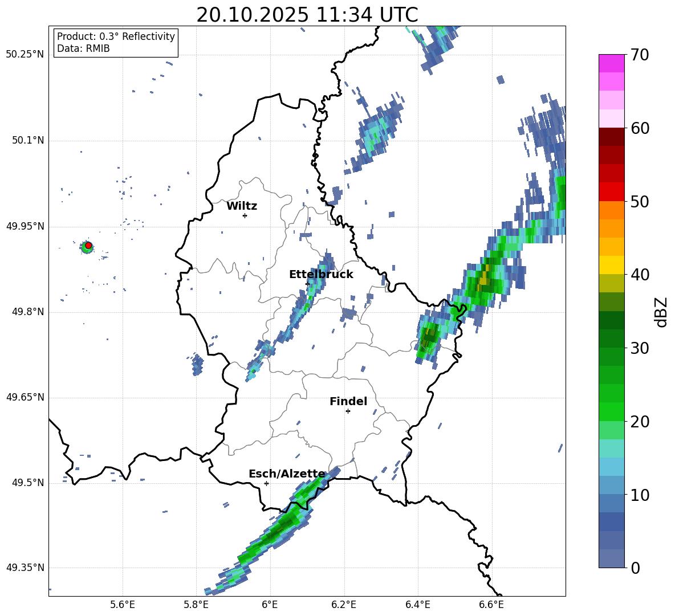This screenshot has width=675, height=616.
Task: Pick the bright green swatch at 20 dBZ
Action: (x=611, y=411)
